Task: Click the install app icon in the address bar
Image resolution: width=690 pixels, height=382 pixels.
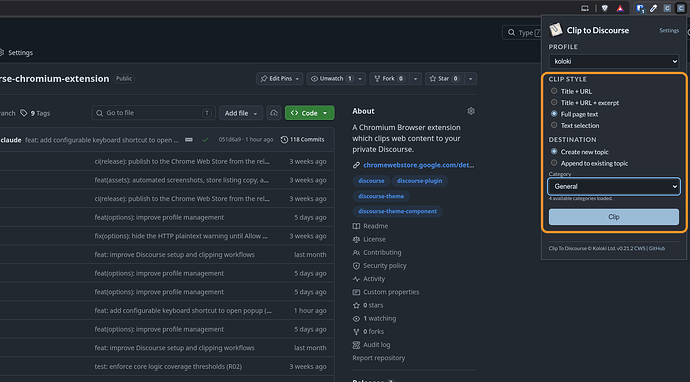Action: [585, 8]
